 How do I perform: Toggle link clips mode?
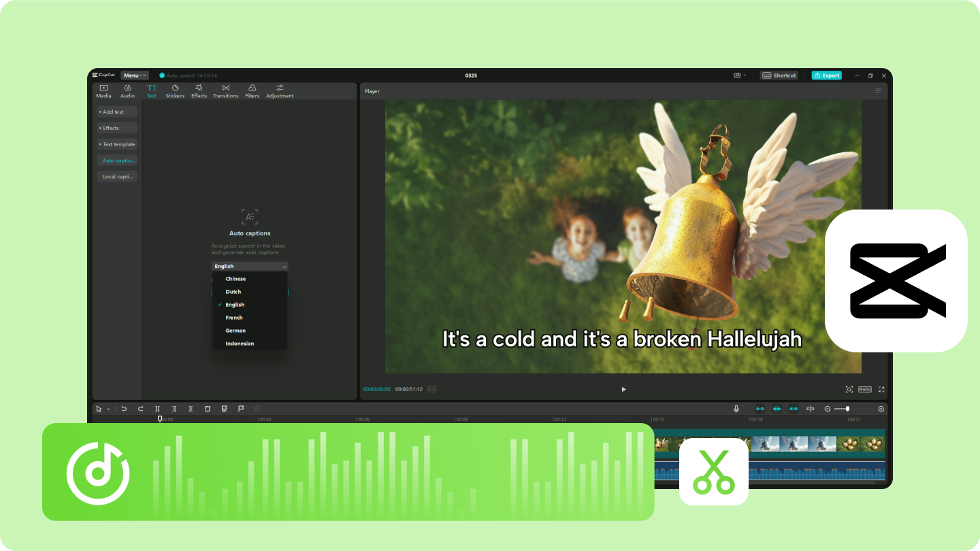coord(794,409)
